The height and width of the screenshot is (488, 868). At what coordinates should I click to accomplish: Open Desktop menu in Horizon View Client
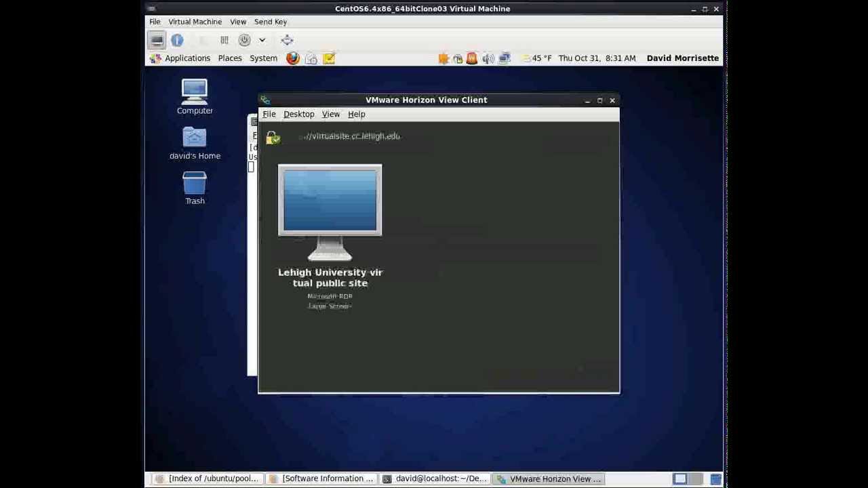(299, 114)
